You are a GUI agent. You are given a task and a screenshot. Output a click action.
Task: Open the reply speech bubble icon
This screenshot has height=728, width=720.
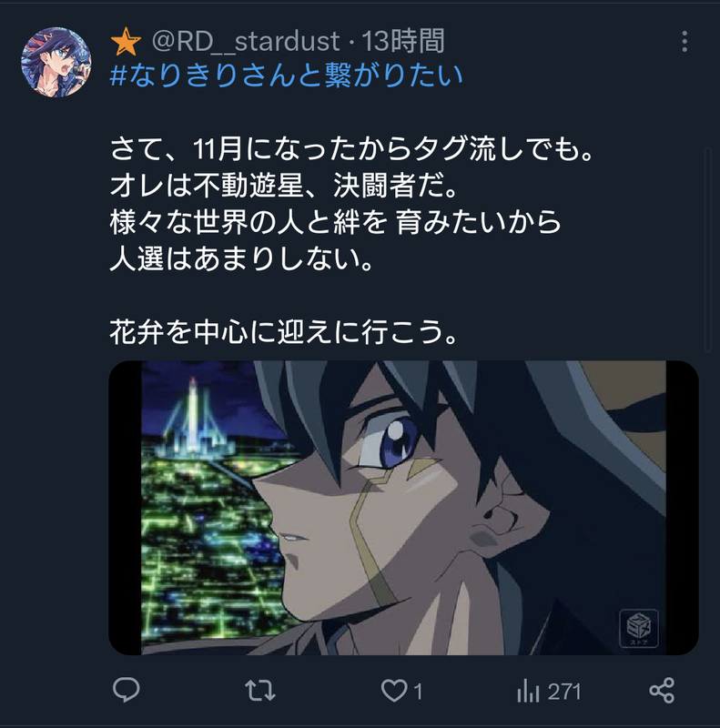(126, 690)
